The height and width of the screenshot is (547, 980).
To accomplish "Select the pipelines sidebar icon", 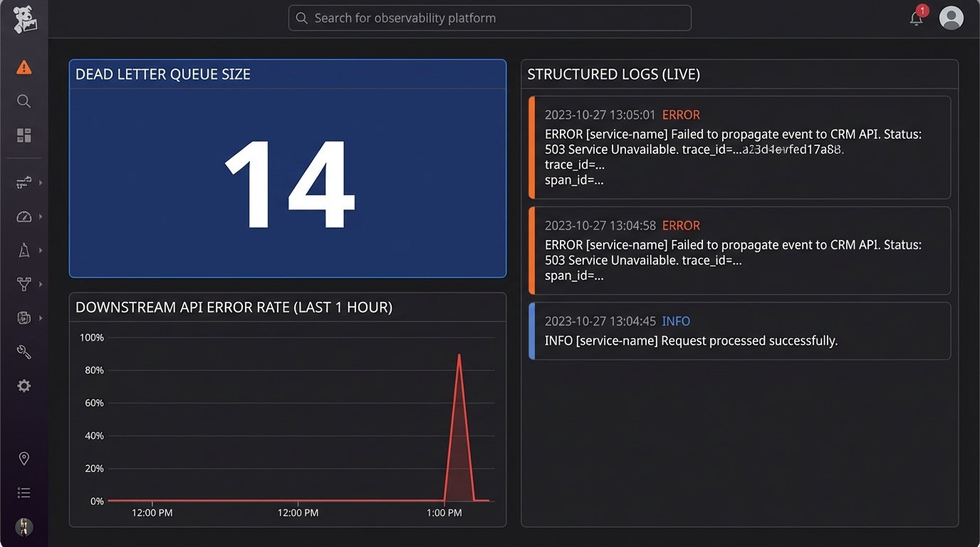I will (x=24, y=182).
